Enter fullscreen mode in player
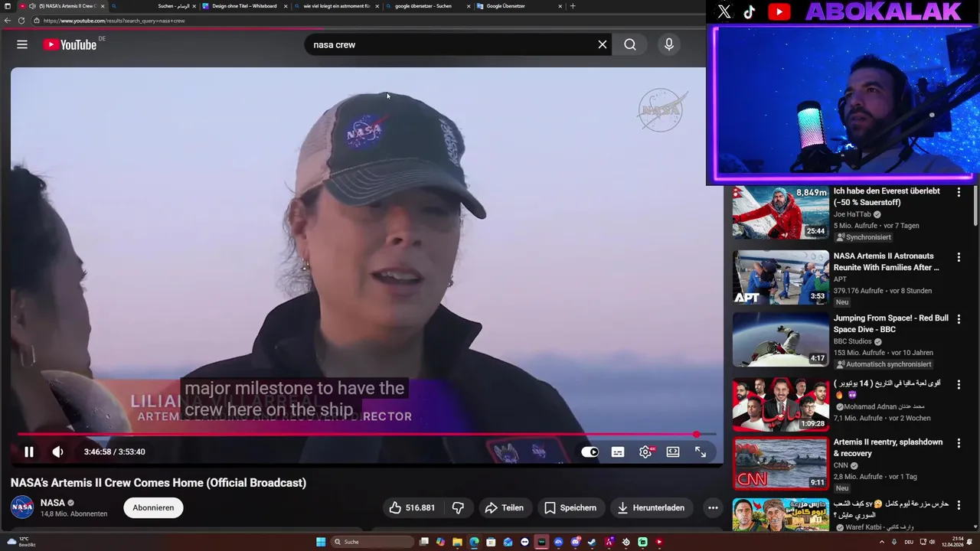The height and width of the screenshot is (551, 980). coord(701,452)
